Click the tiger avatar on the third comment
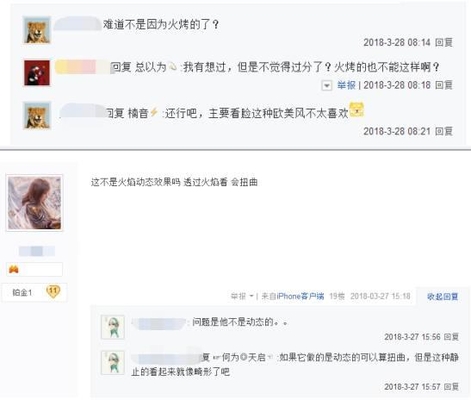 [x=37, y=115]
